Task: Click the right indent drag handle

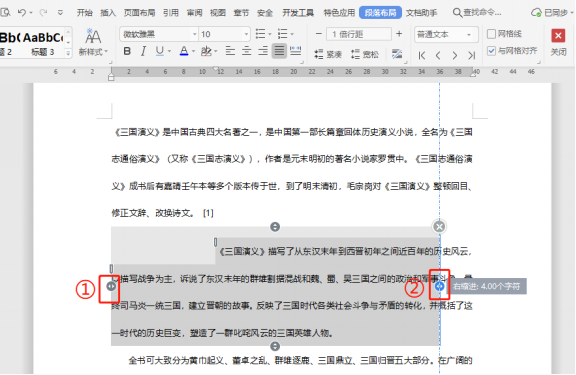Action: (x=439, y=286)
